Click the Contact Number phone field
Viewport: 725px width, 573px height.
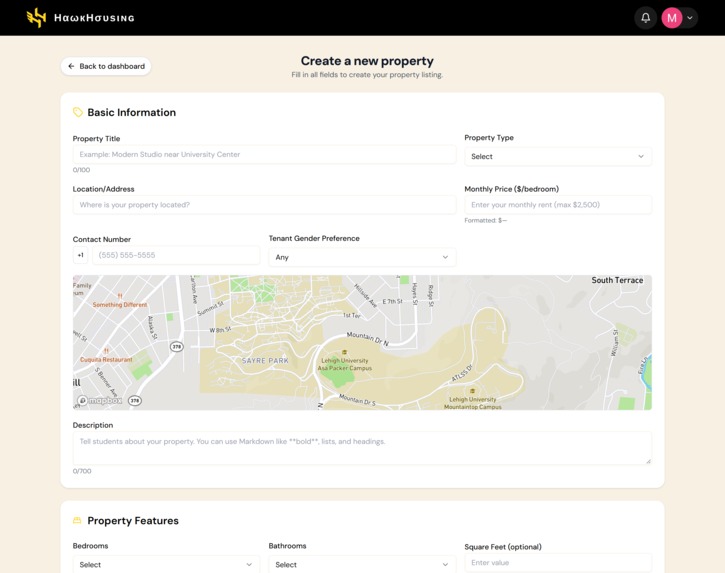click(176, 255)
